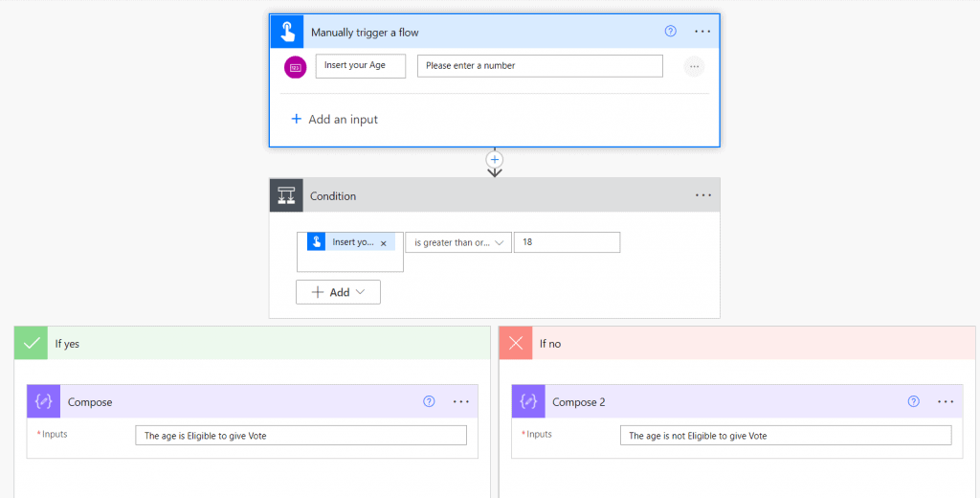Open the is greater than or... operator dropdown
Image resolution: width=980 pixels, height=498 pixels.
[x=458, y=242]
